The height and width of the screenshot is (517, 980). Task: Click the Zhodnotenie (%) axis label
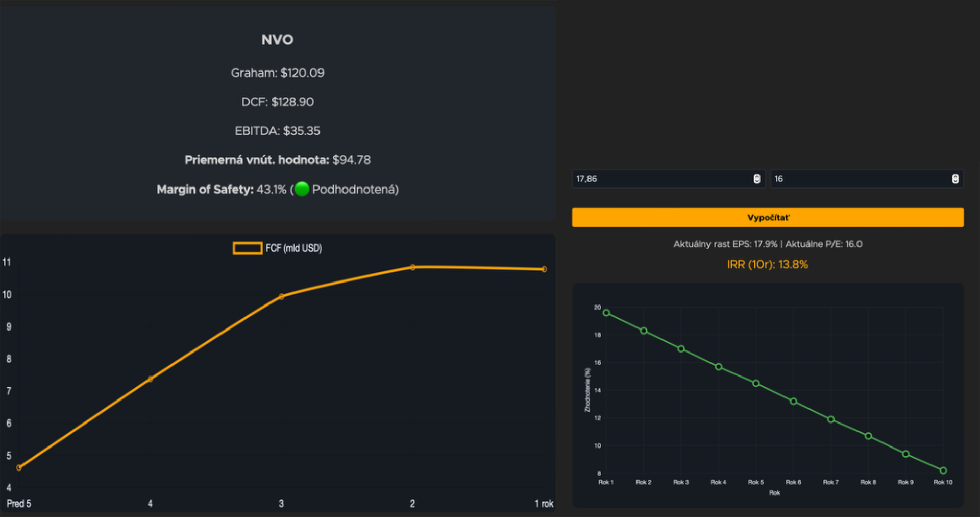click(587, 390)
